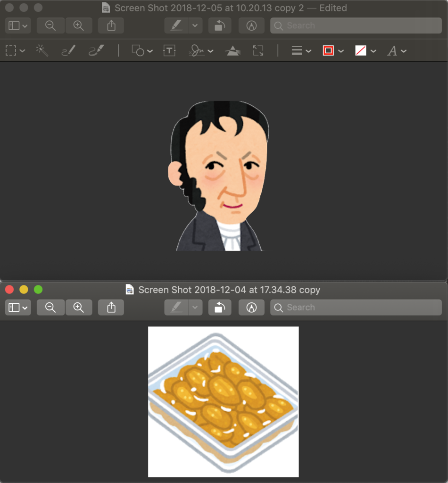Add a Text box with Text tool

[169, 50]
